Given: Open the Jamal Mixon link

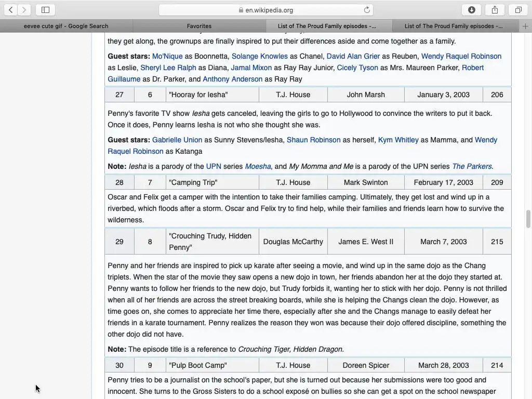Looking at the screenshot, I should click(251, 68).
